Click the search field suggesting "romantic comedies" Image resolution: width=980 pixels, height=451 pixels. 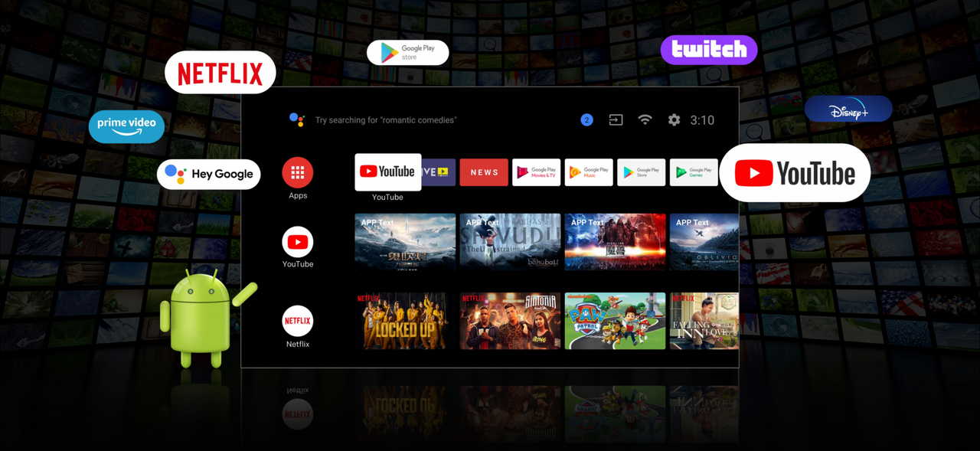pos(386,120)
